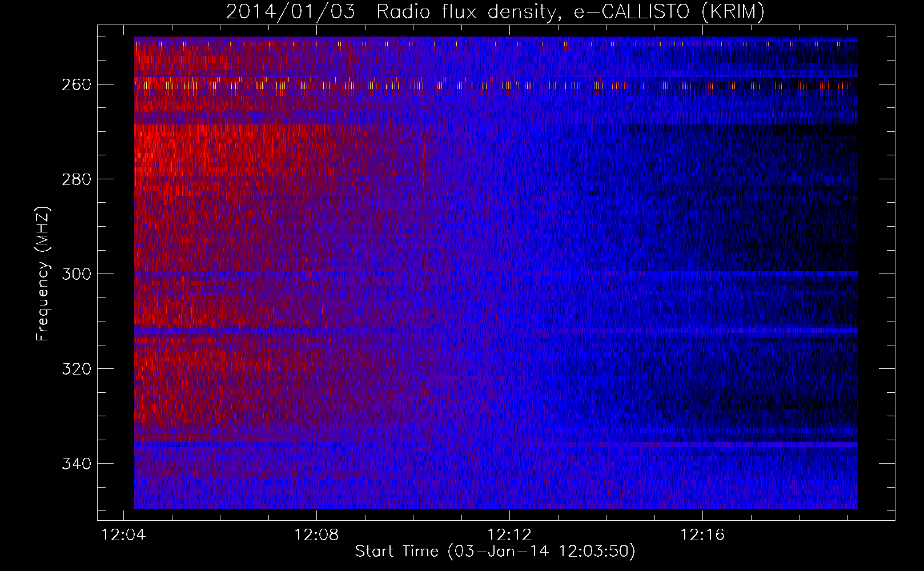Click the 12:16 time tick label
Image resolution: width=924 pixels, height=571 pixels.
pyautogui.click(x=702, y=535)
